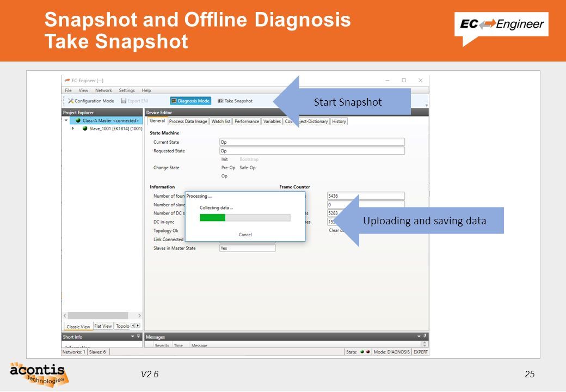
Task: Select the Classic View tab
Action: point(78,326)
